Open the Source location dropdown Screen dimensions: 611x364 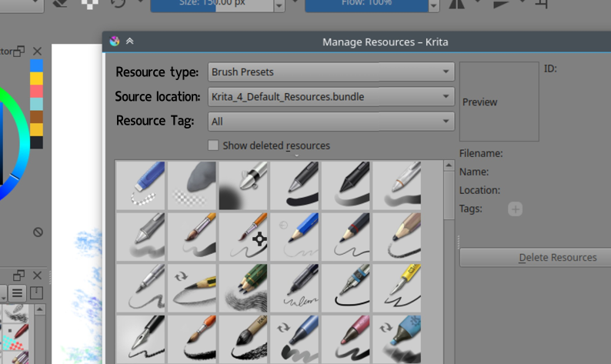point(331,96)
